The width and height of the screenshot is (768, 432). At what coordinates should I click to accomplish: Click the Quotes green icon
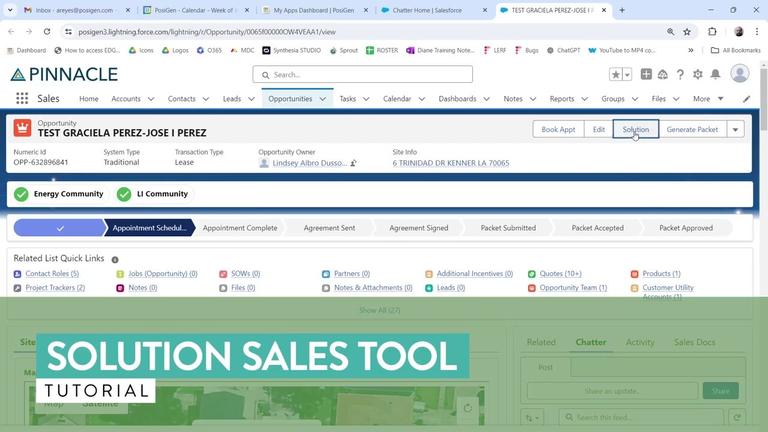tap(532, 274)
